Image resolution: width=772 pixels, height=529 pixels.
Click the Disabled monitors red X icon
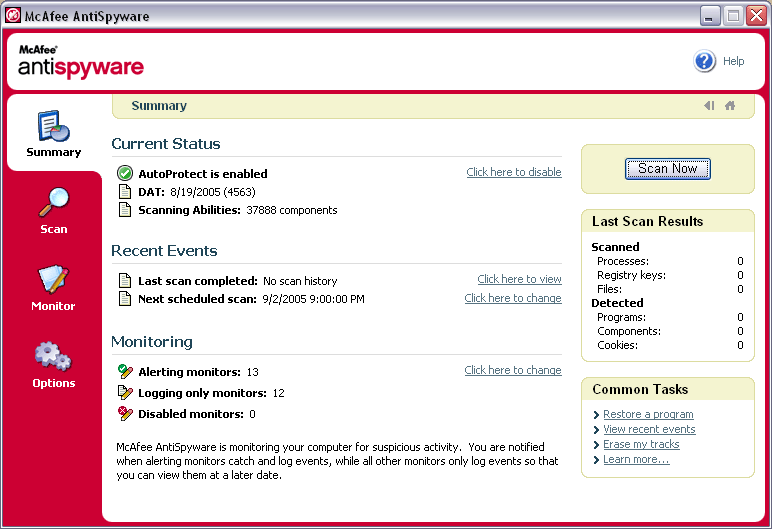[125, 414]
